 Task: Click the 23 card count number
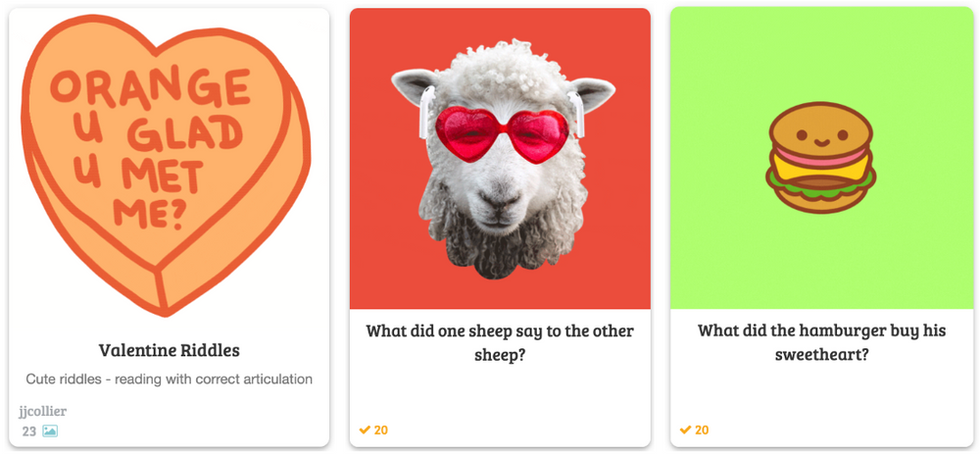coord(28,431)
